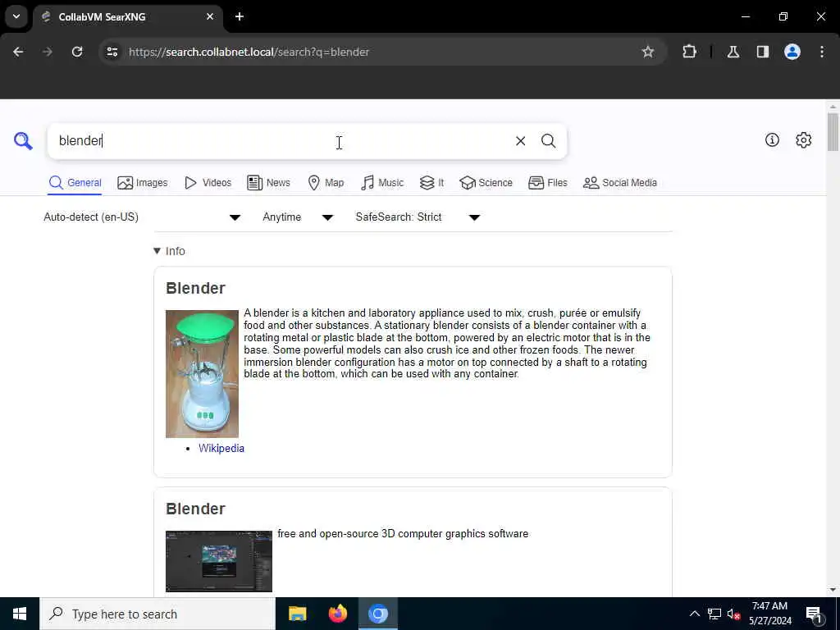
Task: Switch to General search tab
Action: click(75, 183)
